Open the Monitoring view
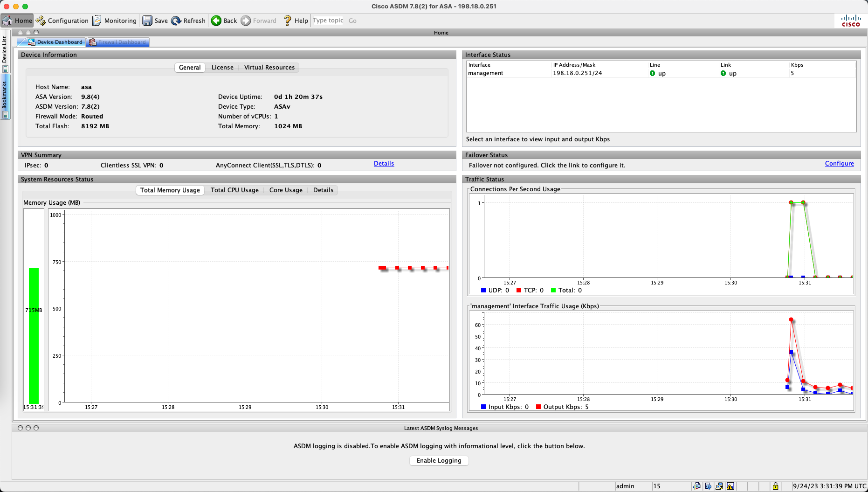The image size is (868, 492). tap(115, 21)
